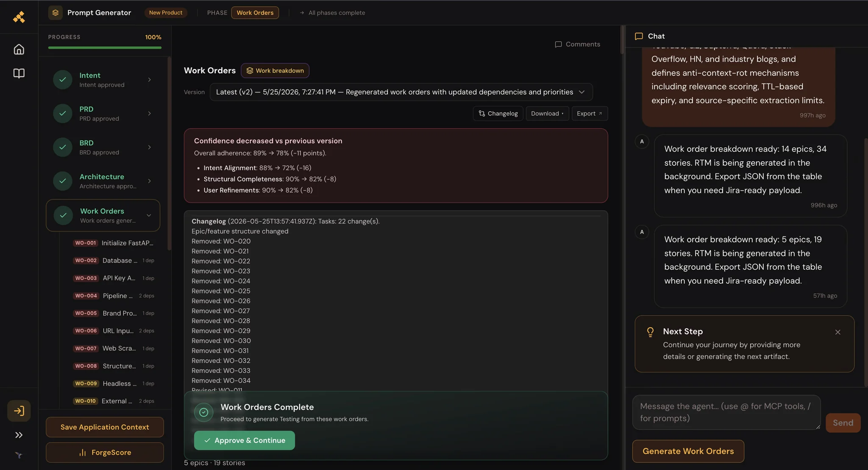Click the green check circle beside Intent
Image resolution: width=868 pixels, height=470 pixels.
pos(63,80)
